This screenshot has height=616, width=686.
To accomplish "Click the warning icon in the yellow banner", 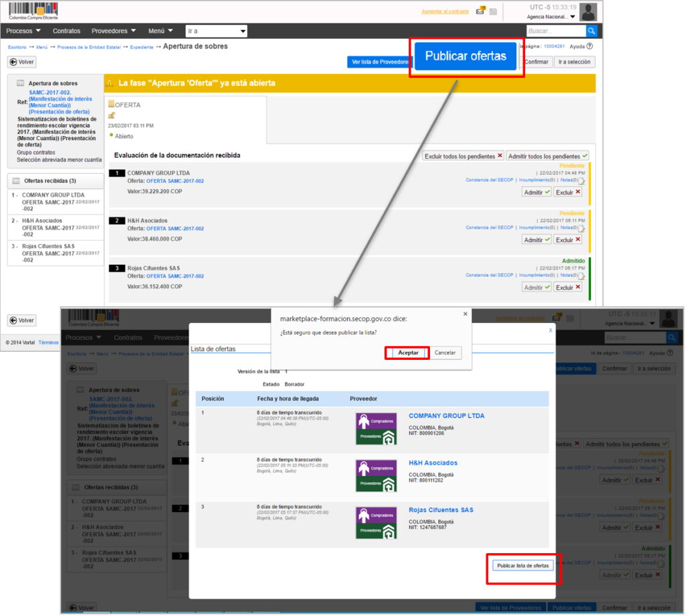I will (111, 83).
